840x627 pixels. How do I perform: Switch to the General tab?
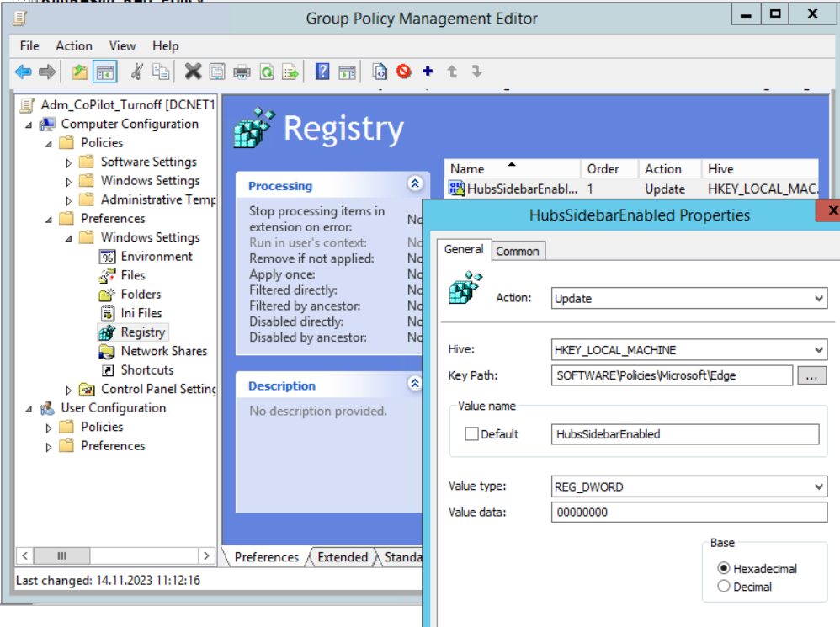(x=464, y=249)
